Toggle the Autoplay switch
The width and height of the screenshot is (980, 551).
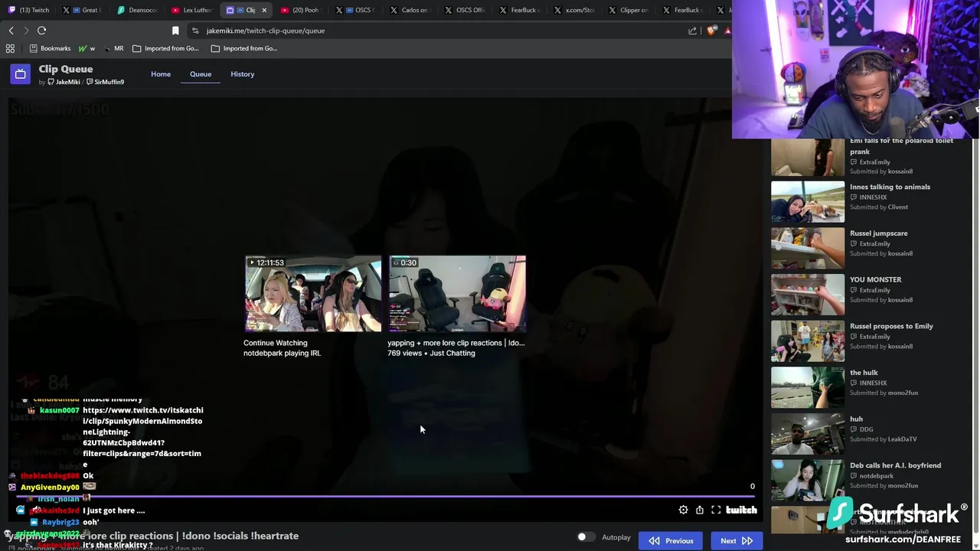coord(586,537)
